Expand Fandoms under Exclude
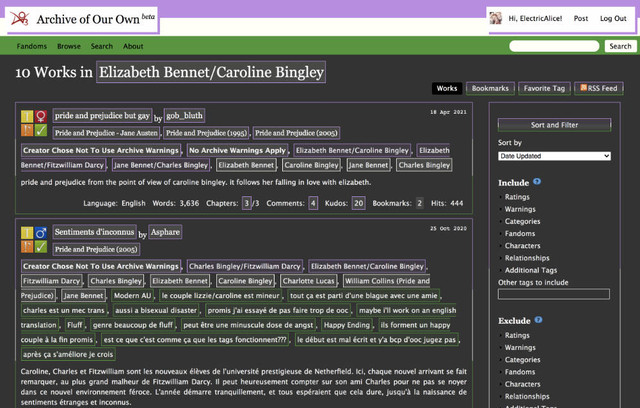 (x=520, y=372)
